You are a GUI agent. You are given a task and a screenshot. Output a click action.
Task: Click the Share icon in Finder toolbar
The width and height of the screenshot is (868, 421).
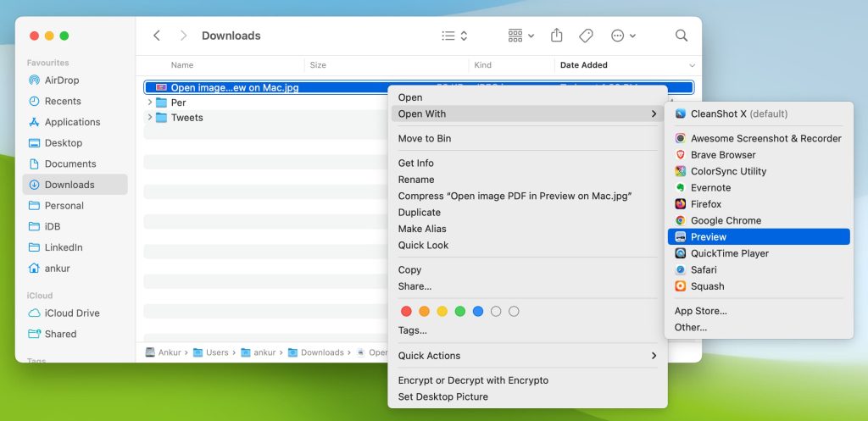tap(556, 36)
